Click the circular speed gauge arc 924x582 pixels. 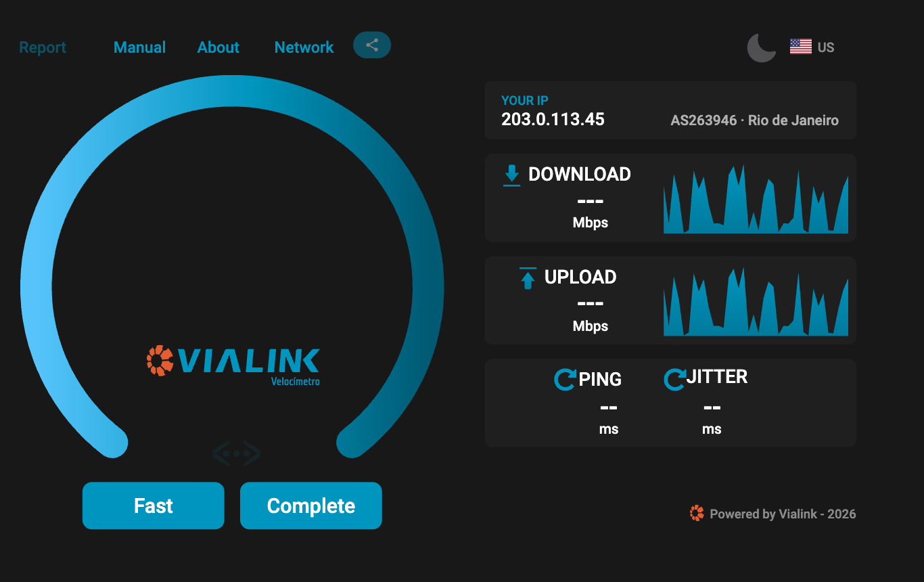232,267
